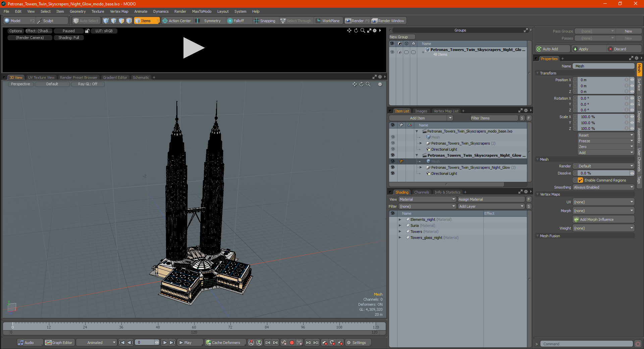
Task: Click large play triangle in render preview
Action: (x=194, y=48)
